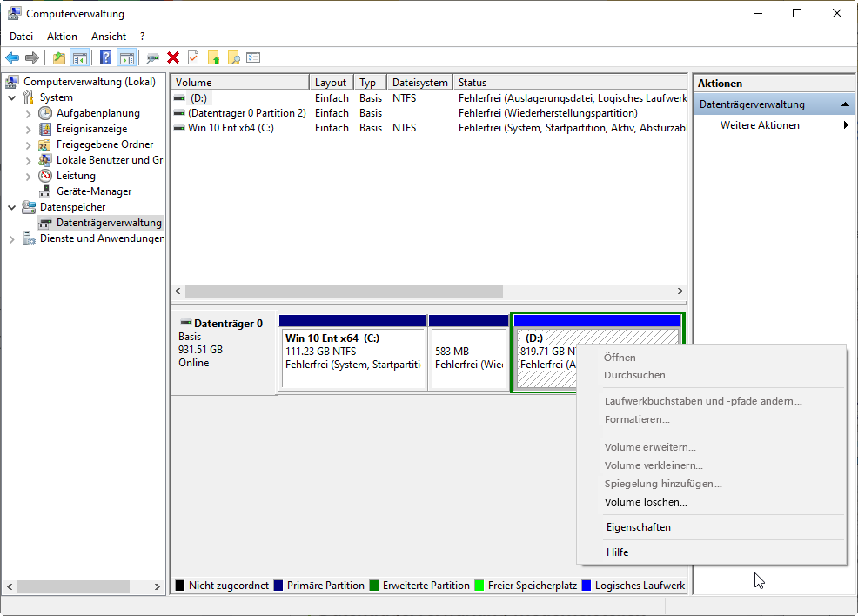858x616 pixels.
Task: Toggle the console tree show/hide button
Action: (x=79, y=57)
